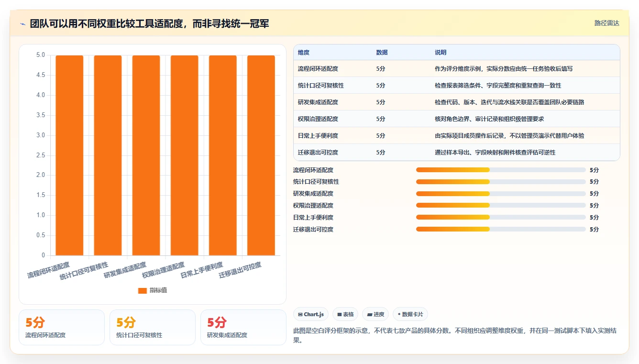Click the 权限治理适配度 progress bar
This screenshot has width=639, height=364.
point(501,205)
